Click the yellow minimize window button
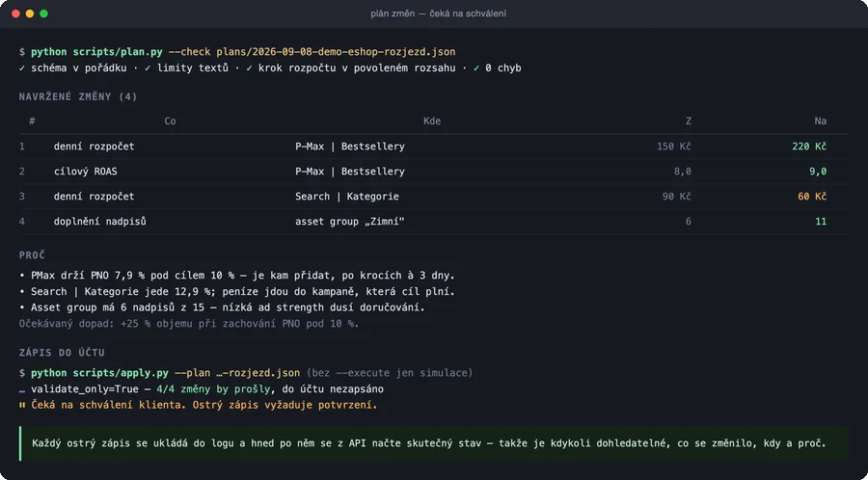 [x=30, y=13]
